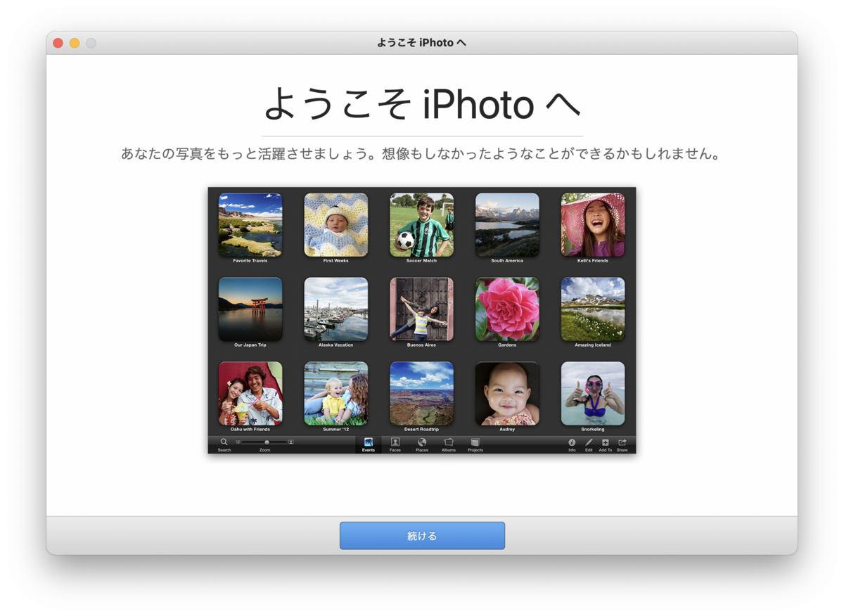Adjust the Zoom slider in toolbar
Viewport: 844px width, 616px height.
point(264,442)
